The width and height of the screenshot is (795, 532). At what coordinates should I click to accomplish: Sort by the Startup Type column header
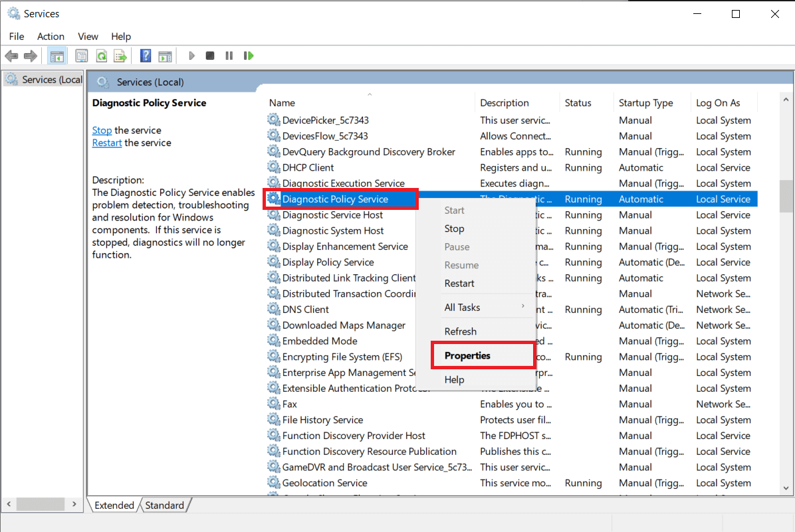point(645,103)
